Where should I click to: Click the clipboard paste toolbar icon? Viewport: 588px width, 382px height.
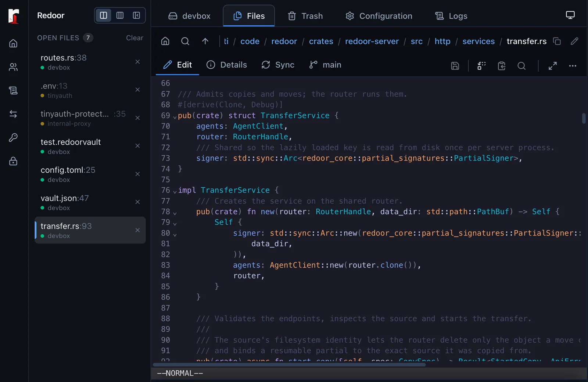(502, 66)
